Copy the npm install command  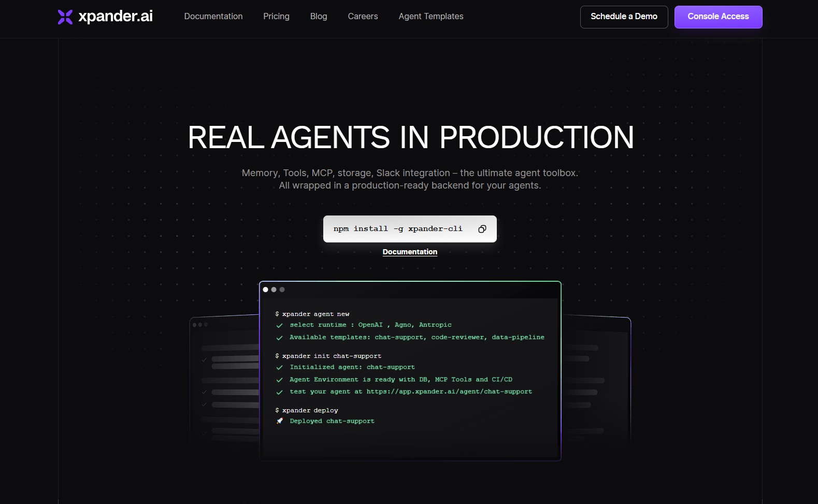pos(482,229)
